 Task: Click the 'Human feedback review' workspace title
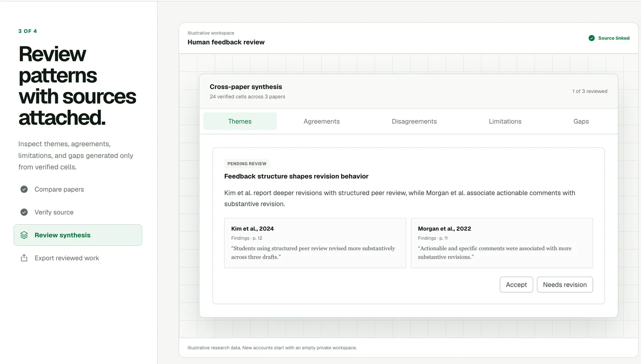tap(226, 42)
